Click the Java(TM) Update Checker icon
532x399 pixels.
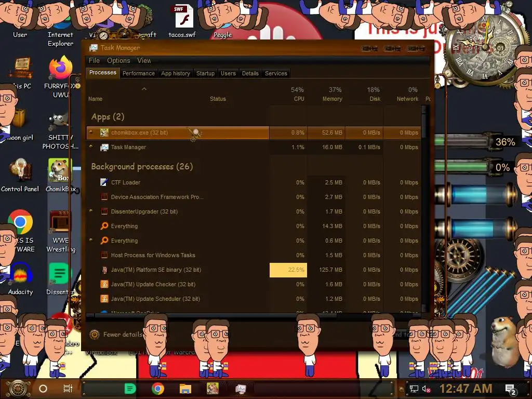pyautogui.click(x=104, y=284)
